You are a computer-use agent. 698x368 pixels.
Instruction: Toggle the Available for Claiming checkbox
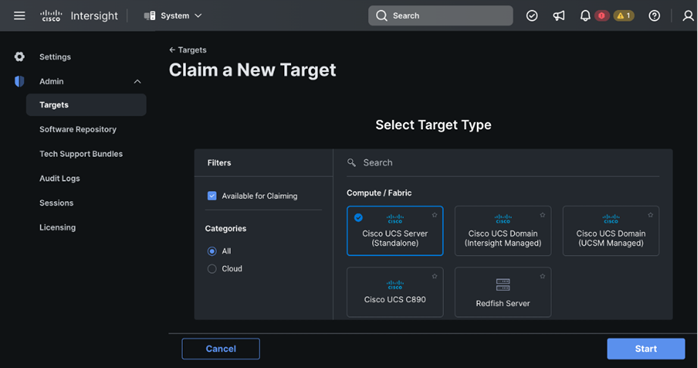coord(212,196)
